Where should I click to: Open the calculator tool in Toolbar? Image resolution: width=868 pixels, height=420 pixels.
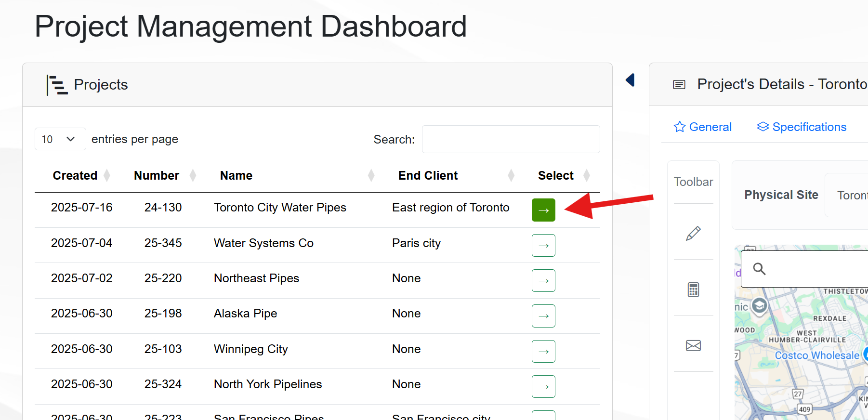tap(693, 289)
